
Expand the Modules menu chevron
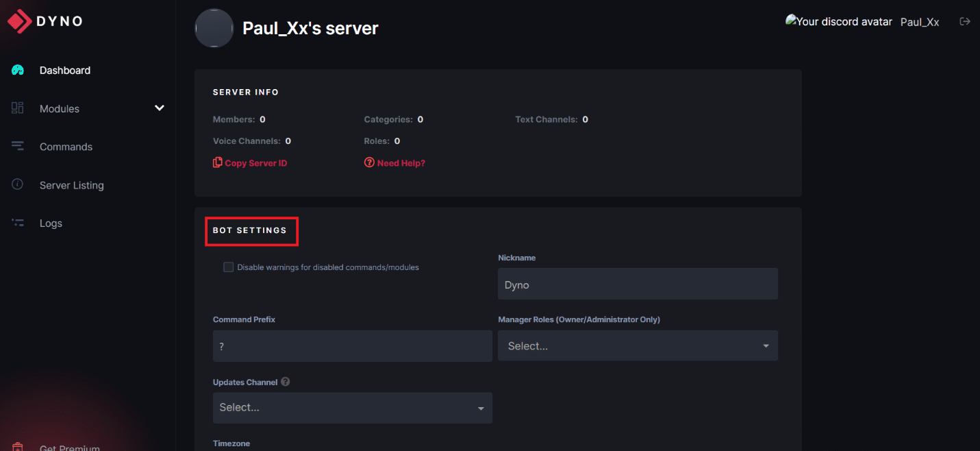[160, 108]
